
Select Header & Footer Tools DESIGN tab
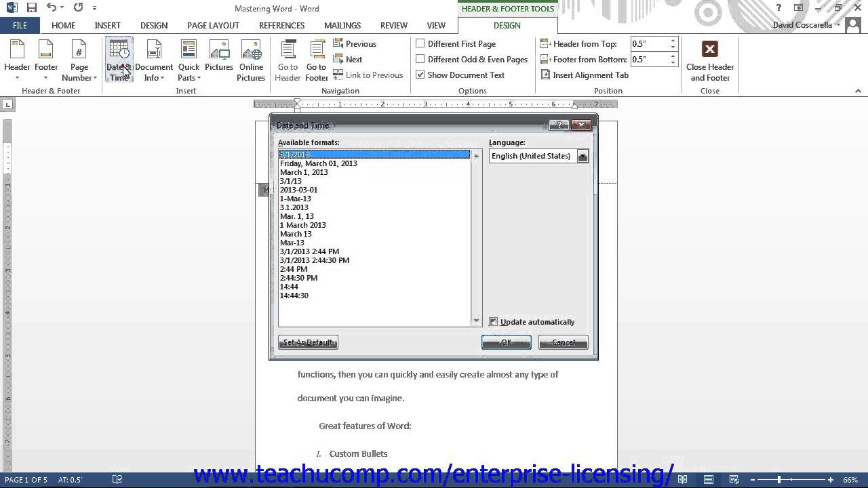click(x=507, y=25)
